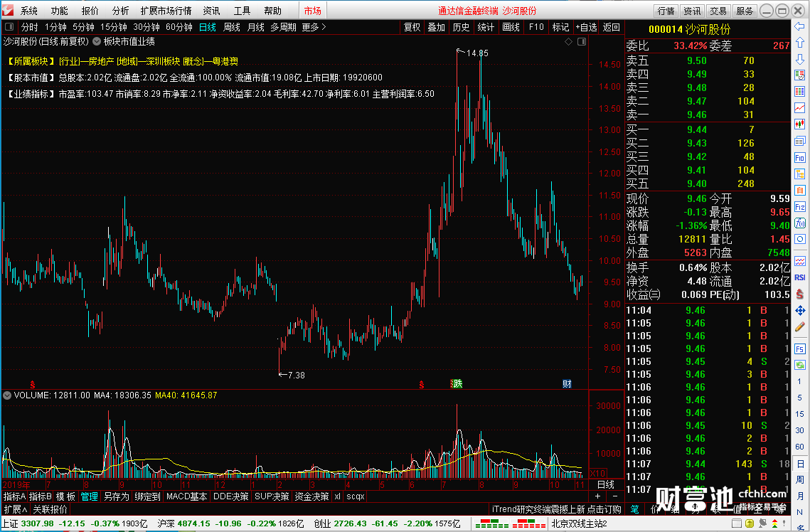
Task: Expand the 更多 periods dropdown
Action: click(x=314, y=27)
